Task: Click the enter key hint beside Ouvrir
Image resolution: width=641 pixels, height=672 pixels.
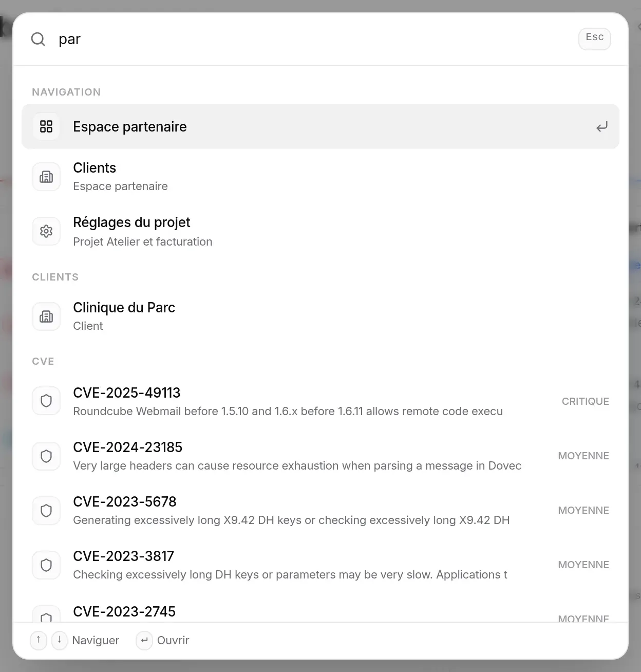Action: point(144,640)
